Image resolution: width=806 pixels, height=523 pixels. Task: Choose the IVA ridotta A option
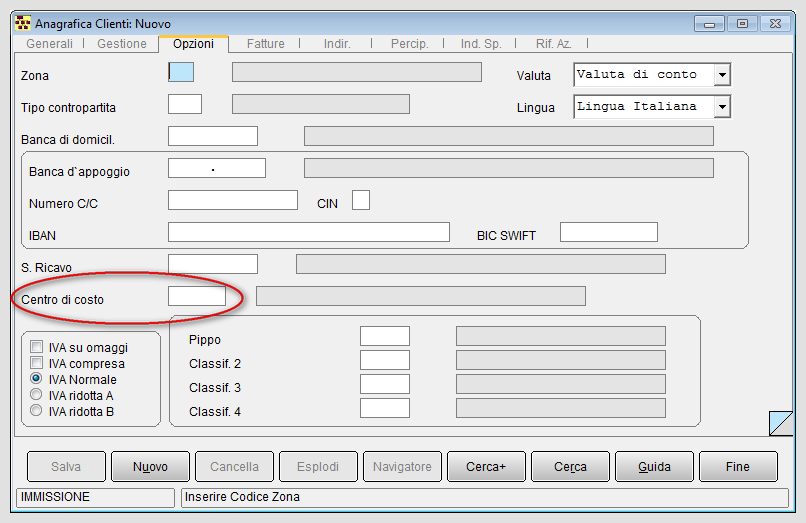coord(36,394)
